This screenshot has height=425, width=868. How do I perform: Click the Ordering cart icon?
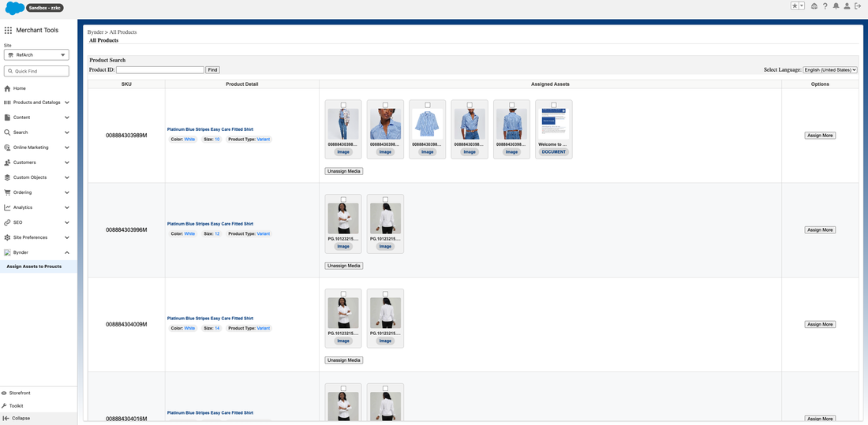click(x=7, y=192)
